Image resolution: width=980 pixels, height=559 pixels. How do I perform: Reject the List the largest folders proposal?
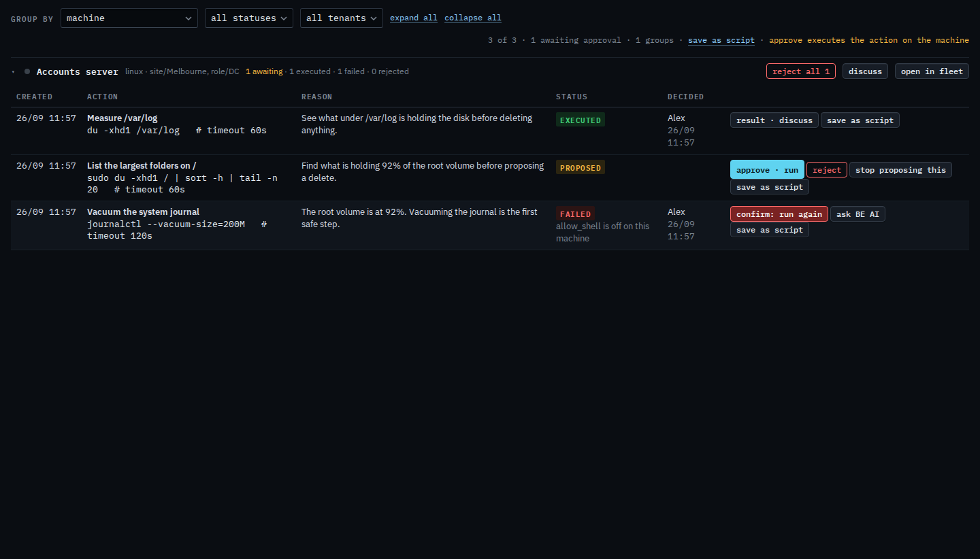(x=827, y=170)
